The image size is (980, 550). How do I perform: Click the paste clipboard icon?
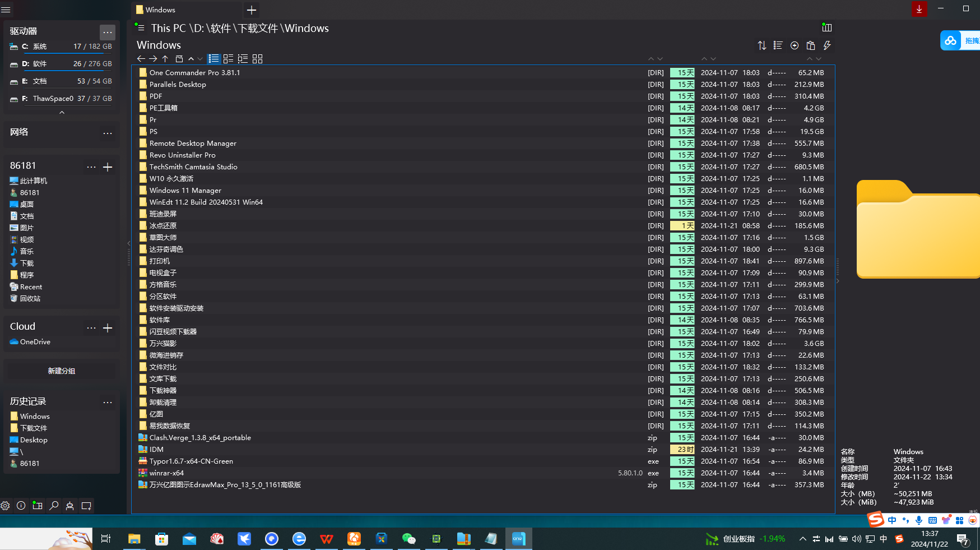tap(810, 45)
